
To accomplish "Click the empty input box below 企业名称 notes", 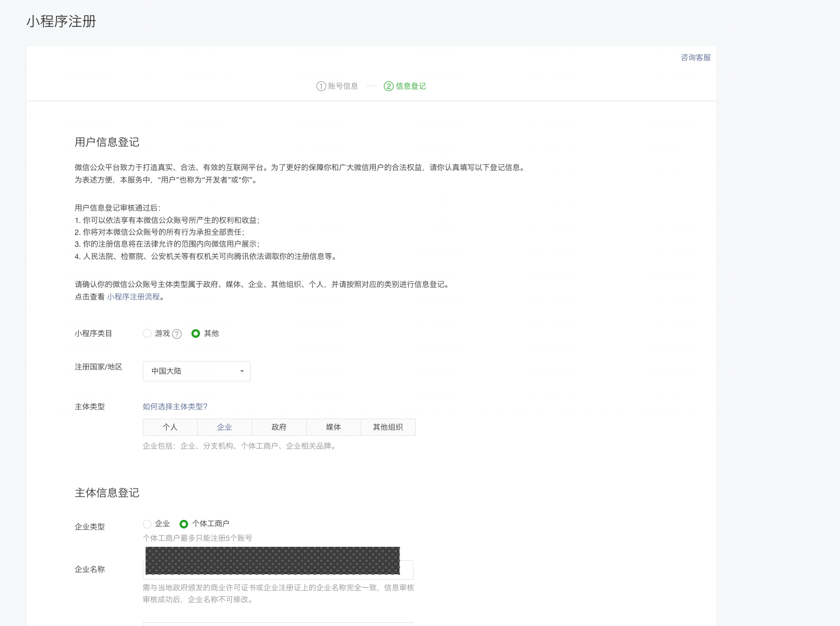I will (278, 625).
